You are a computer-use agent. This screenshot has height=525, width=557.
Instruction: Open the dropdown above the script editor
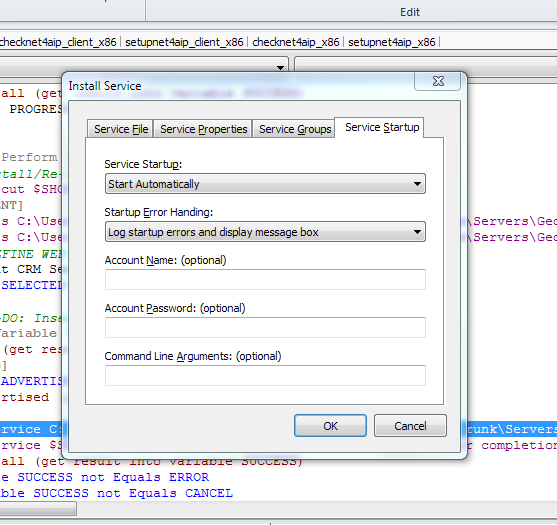coord(280,67)
